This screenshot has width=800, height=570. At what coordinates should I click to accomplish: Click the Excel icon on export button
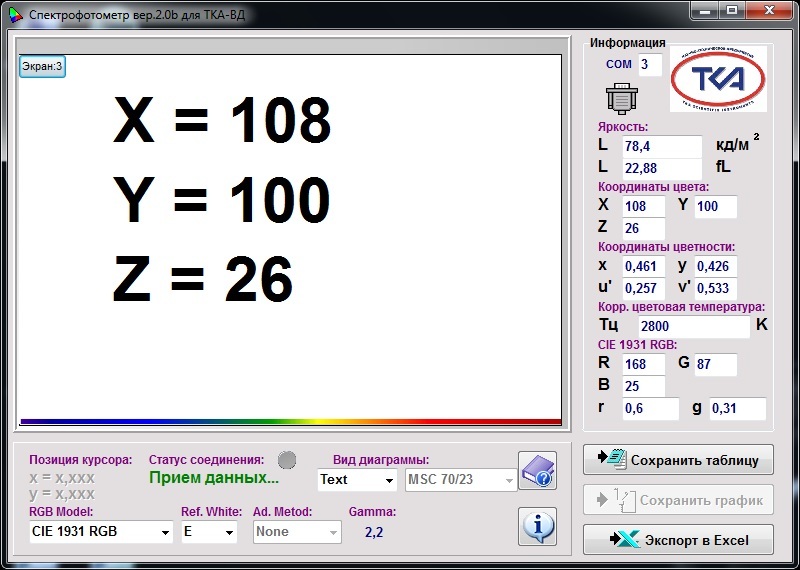coord(625,540)
